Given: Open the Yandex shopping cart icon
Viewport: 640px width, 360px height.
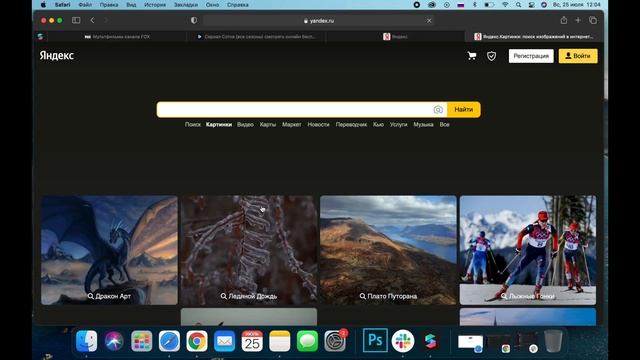Looking at the screenshot, I should (472, 56).
